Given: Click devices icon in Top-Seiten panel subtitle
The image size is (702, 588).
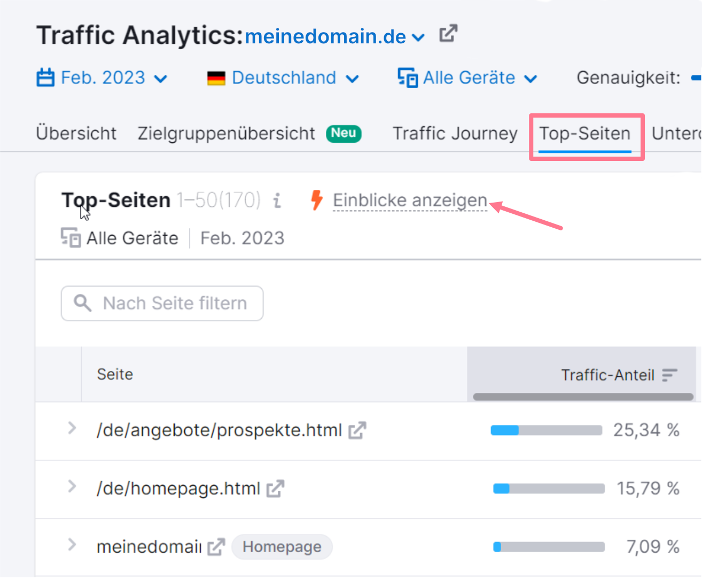Looking at the screenshot, I should 71,237.
